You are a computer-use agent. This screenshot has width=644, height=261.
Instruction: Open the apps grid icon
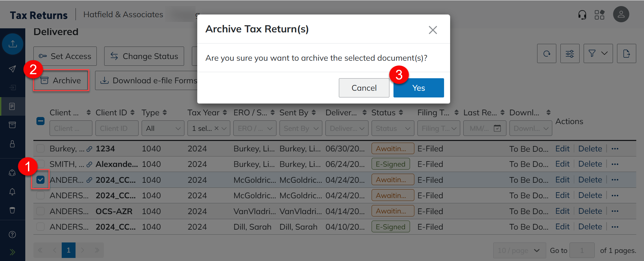(599, 15)
